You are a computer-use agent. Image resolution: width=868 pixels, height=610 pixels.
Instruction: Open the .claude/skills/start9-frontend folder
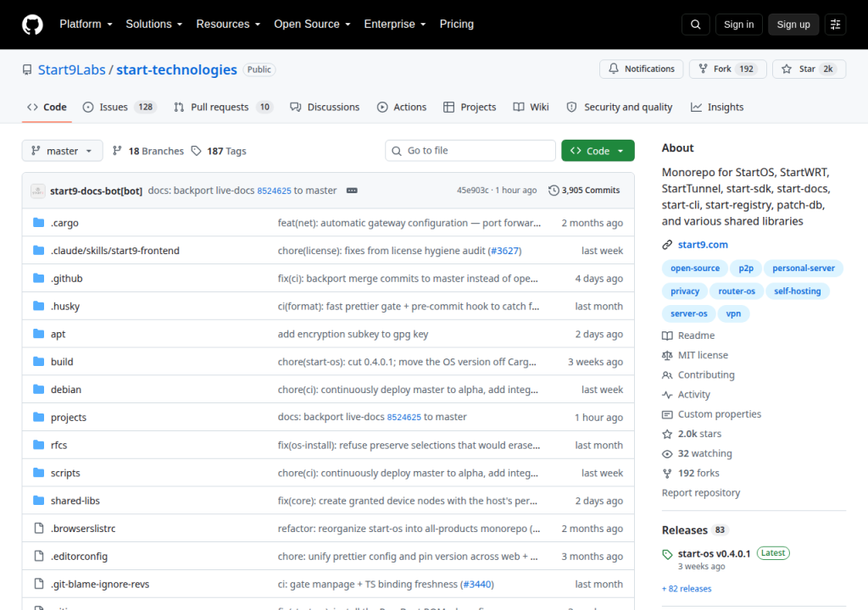click(115, 251)
